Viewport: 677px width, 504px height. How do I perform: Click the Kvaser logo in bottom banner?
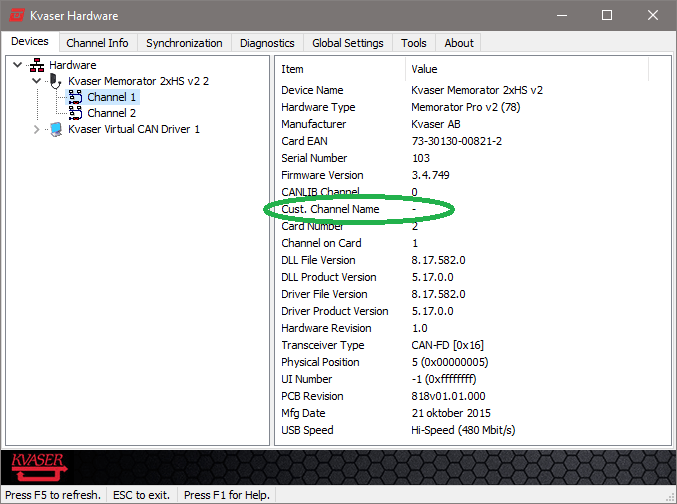[x=37, y=466]
